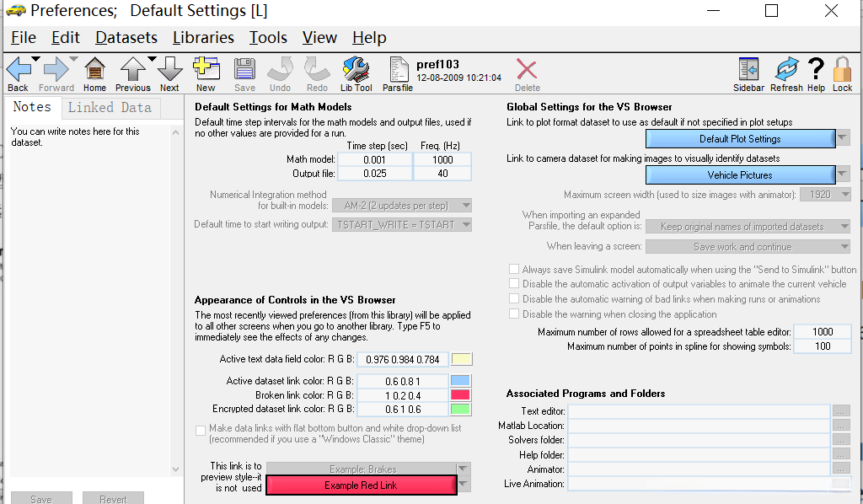Open the View menu
This screenshot has width=863, height=504.
(319, 37)
